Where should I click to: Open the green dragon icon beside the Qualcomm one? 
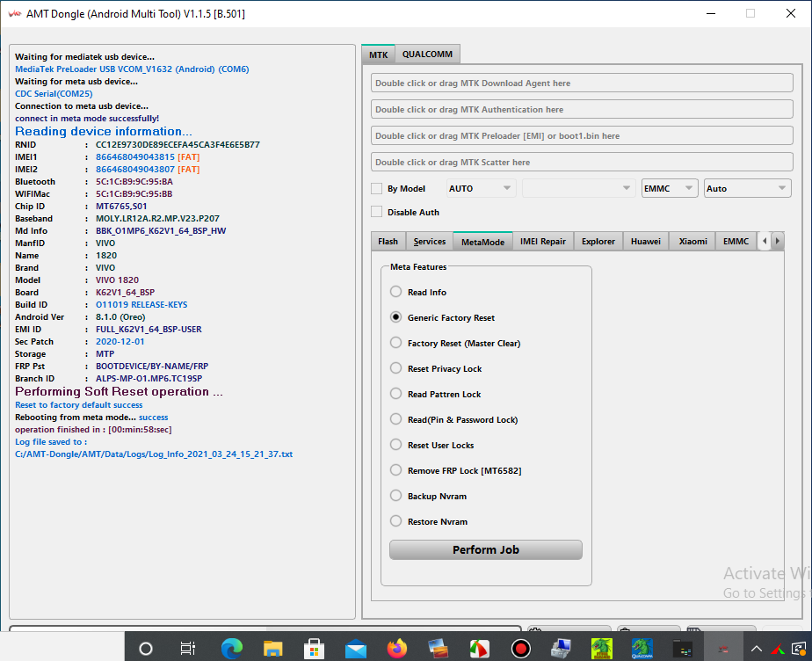(x=602, y=648)
